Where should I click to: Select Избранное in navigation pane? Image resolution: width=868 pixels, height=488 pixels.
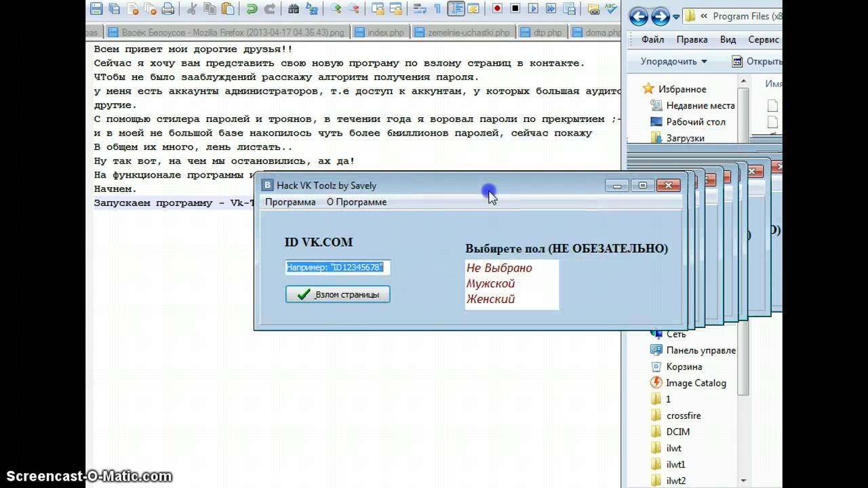tap(675, 89)
